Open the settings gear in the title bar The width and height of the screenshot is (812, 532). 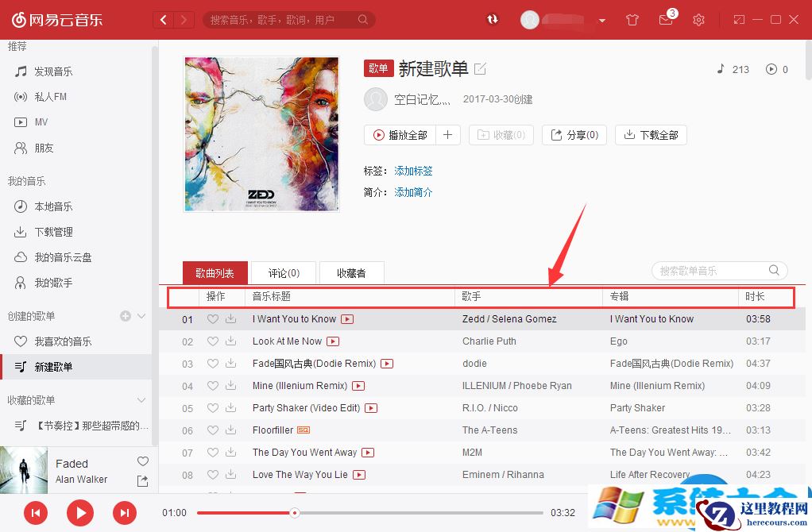(x=698, y=19)
